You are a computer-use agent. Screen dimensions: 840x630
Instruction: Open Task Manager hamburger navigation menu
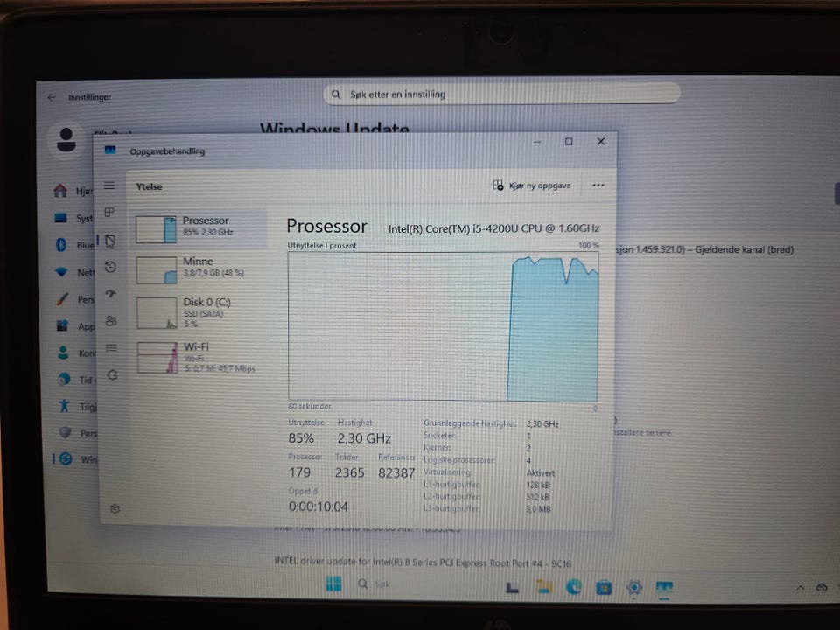pyautogui.click(x=109, y=185)
